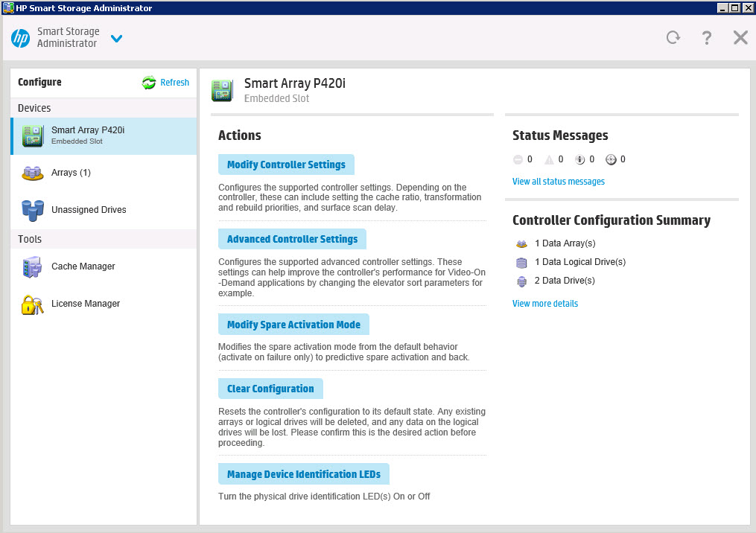Viewport: 756px width, 533px height.
Task: Open View all status messages link
Action: click(x=559, y=181)
